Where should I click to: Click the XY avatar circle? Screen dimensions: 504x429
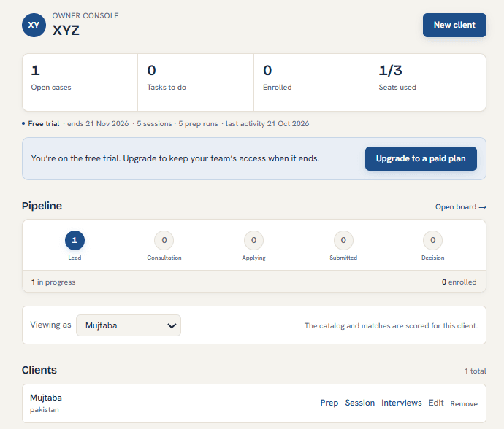pyautogui.click(x=34, y=25)
